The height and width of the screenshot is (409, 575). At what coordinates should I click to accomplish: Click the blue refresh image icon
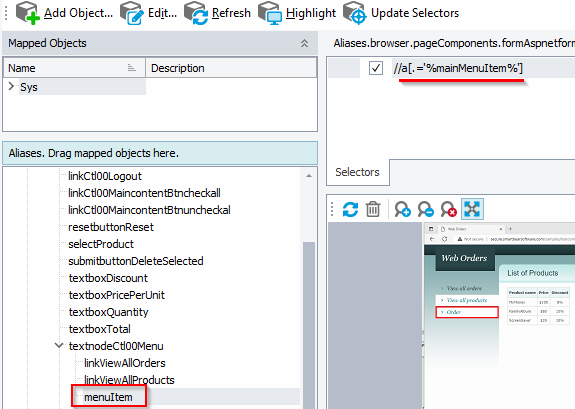click(350, 209)
